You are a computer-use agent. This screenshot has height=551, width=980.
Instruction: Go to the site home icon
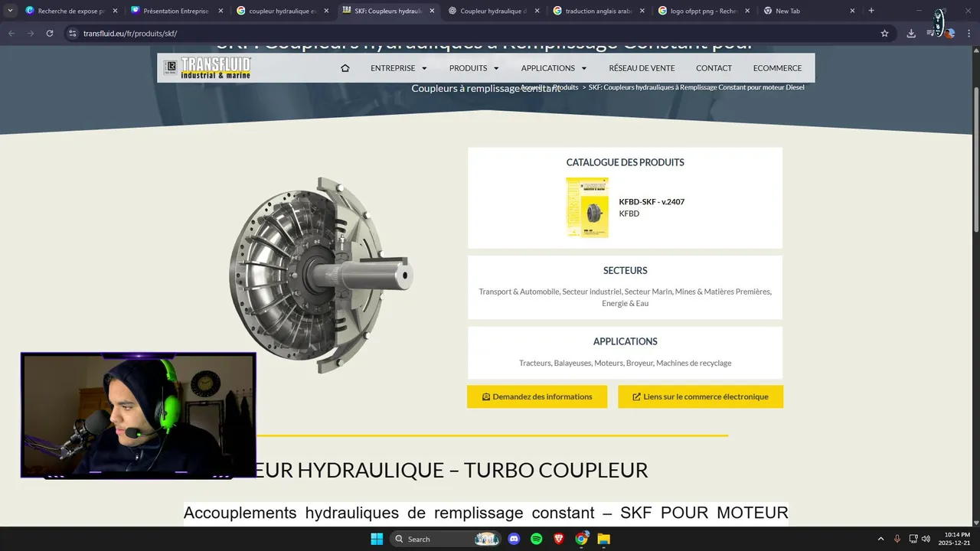(345, 68)
